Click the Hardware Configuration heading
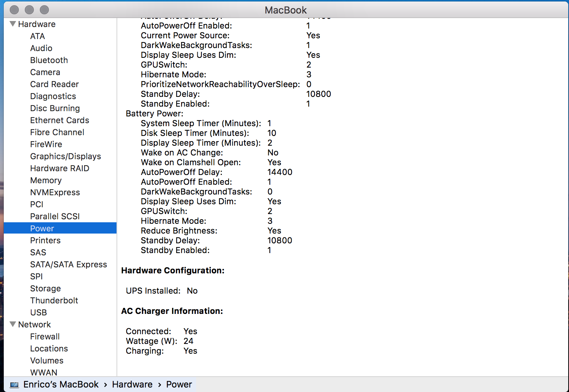 click(173, 271)
